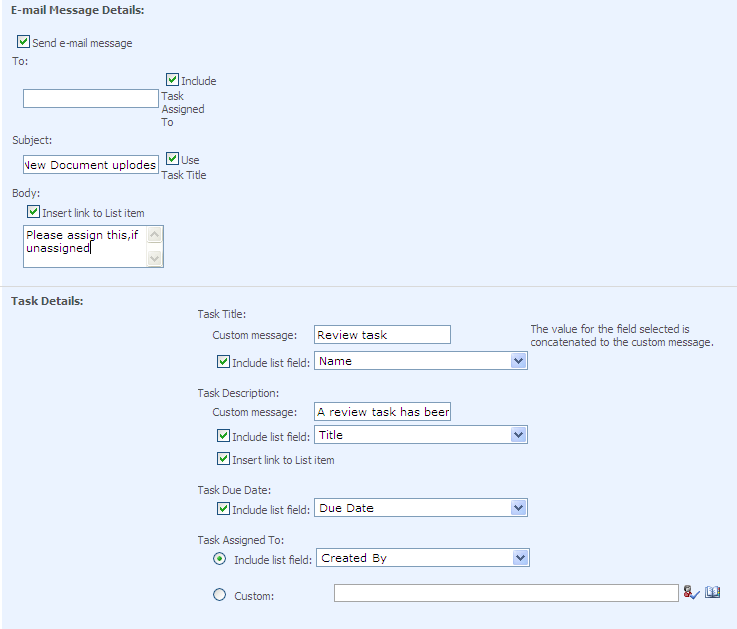Uncheck Insert link in Task Description

point(224,459)
